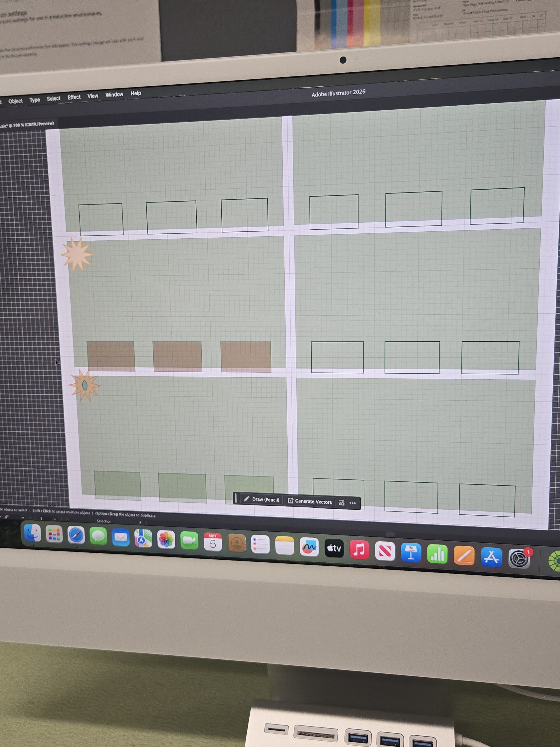Open Safari from the Dock
The image size is (560, 747).
pos(76,535)
